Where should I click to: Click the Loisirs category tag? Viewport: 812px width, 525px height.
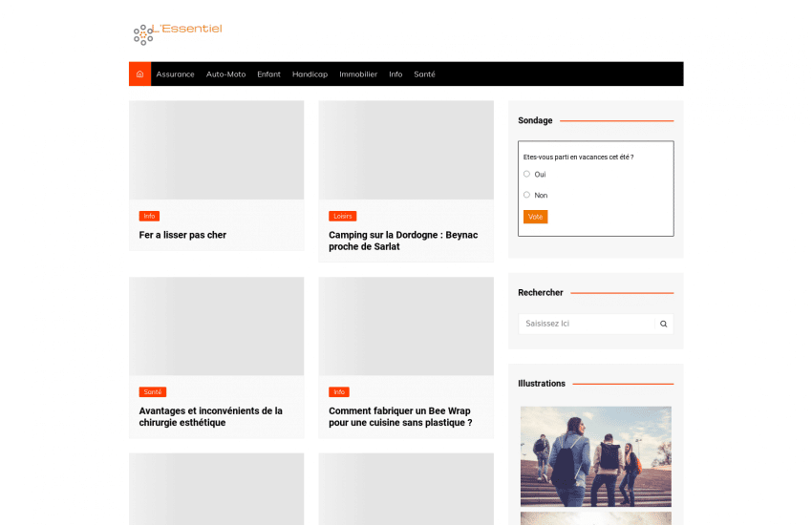pos(343,217)
